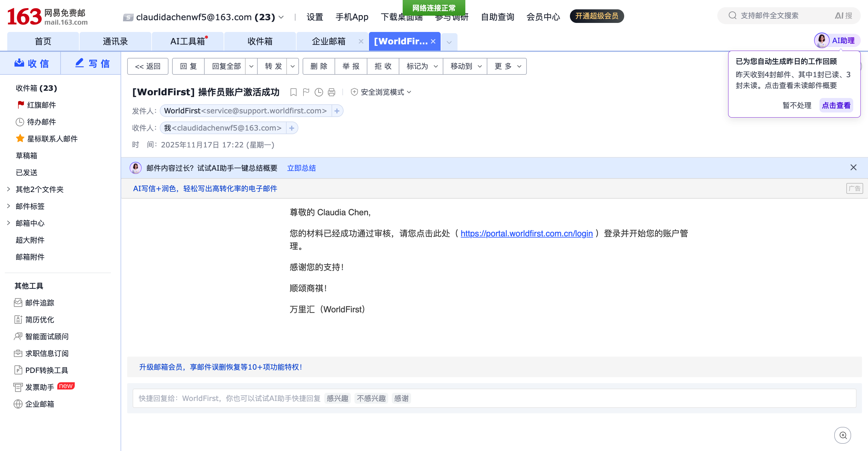Click the quick reply input field
The width and height of the screenshot is (868, 451).
point(494,399)
